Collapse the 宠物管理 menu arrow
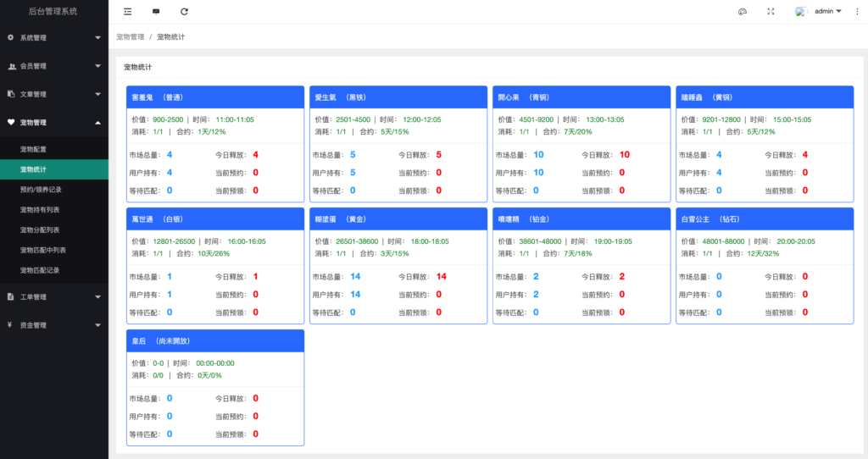 (98, 122)
